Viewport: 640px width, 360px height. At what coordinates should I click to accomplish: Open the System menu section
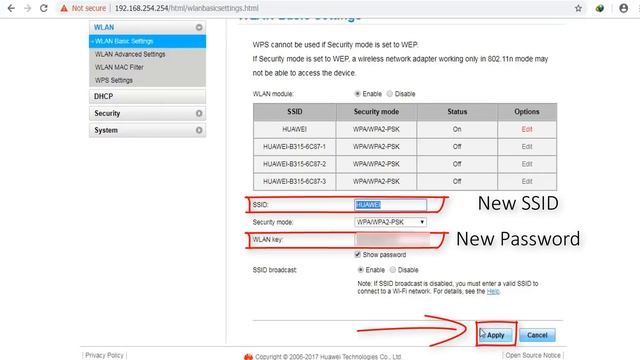pyautogui.click(x=147, y=130)
